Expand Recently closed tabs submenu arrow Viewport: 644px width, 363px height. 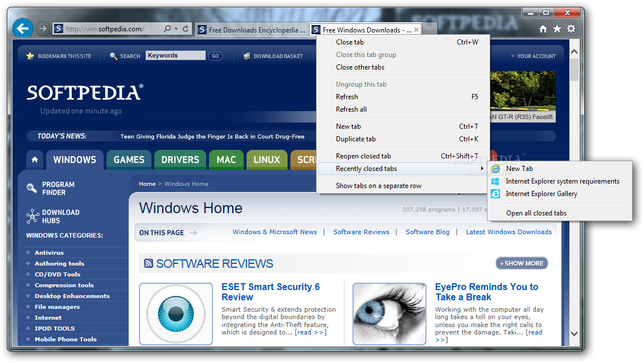pyautogui.click(x=482, y=169)
